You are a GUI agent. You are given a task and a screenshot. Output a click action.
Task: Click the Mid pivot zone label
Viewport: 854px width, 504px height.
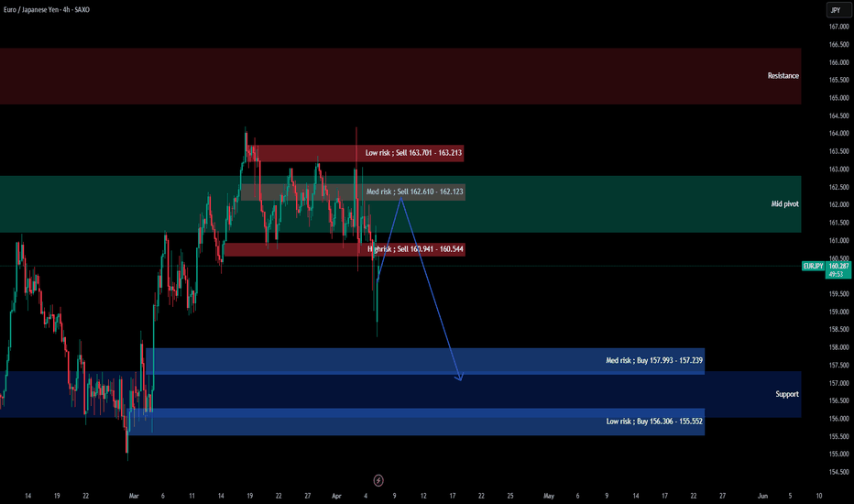click(785, 203)
